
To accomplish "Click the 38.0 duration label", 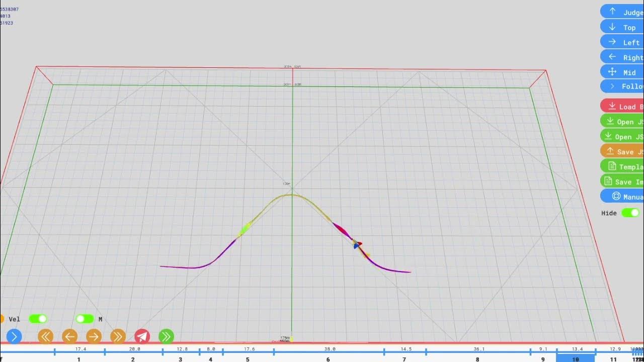I will coord(330,349).
